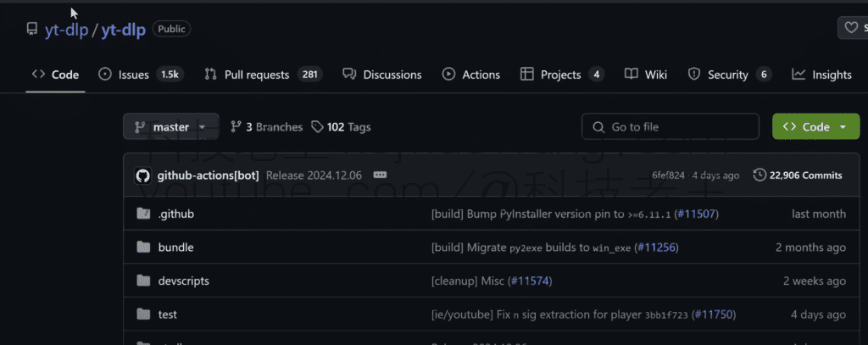868x345 pixels.
Task: Go to the Actions tab
Action: click(471, 75)
